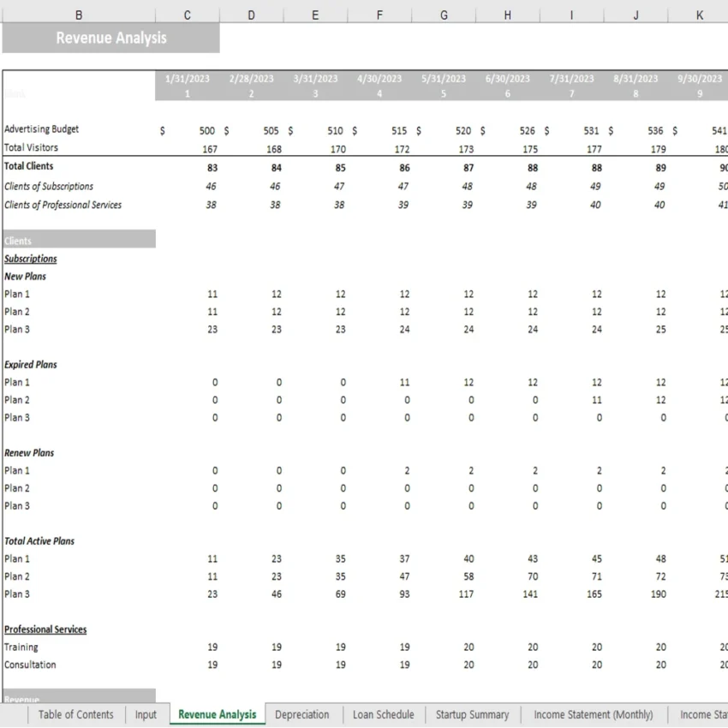Image resolution: width=728 pixels, height=728 pixels.
Task: Click the Total Clients cell
Action: pos(31,166)
